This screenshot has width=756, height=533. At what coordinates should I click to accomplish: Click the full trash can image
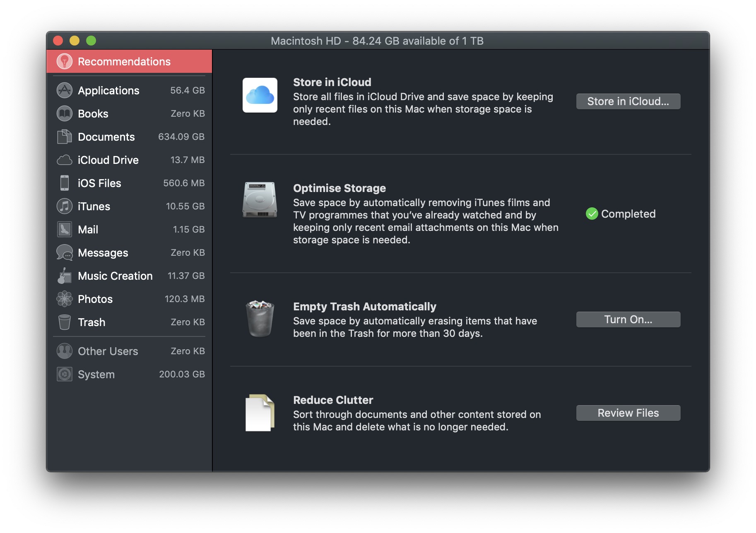pos(260,319)
